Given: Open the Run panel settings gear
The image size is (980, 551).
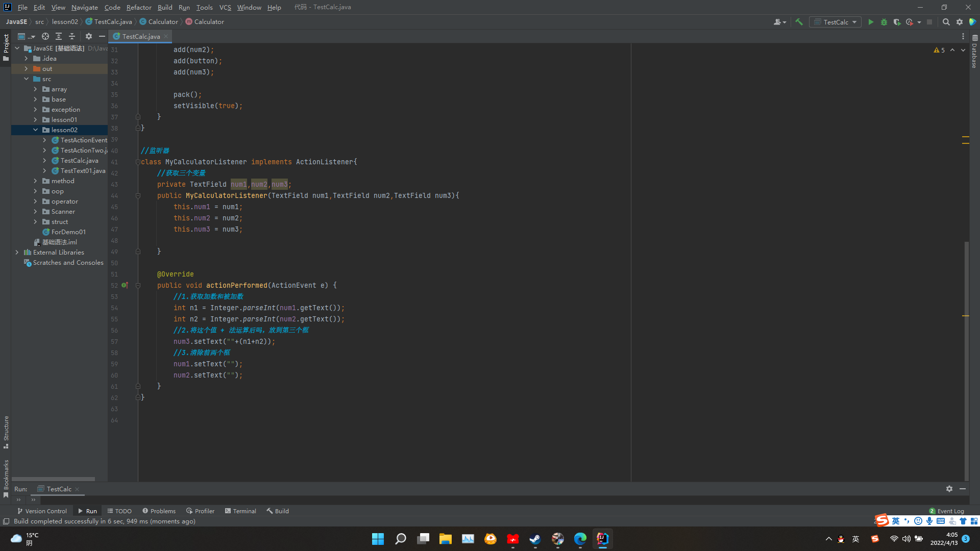Looking at the screenshot, I should click(x=949, y=489).
